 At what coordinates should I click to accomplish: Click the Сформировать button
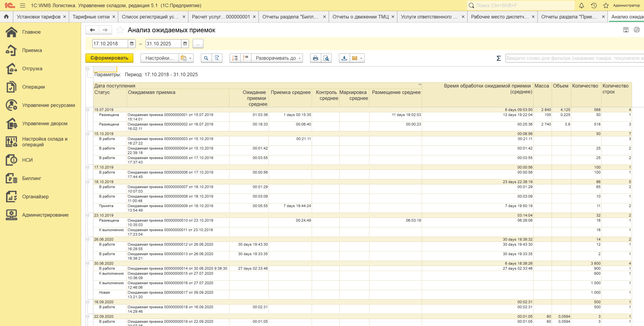tap(109, 58)
